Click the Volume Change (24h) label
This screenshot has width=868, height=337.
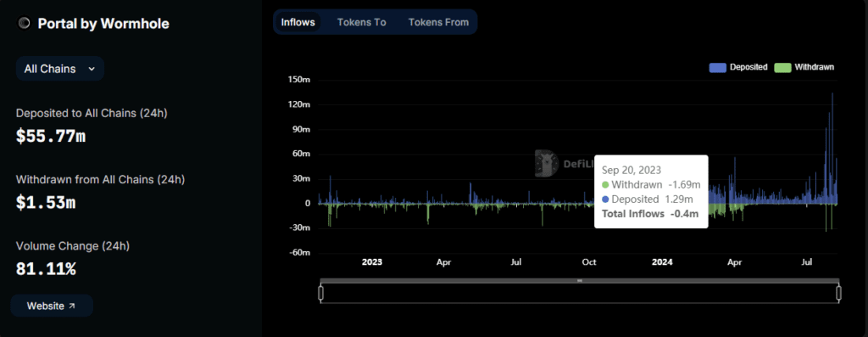pyautogui.click(x=73, y=246)
